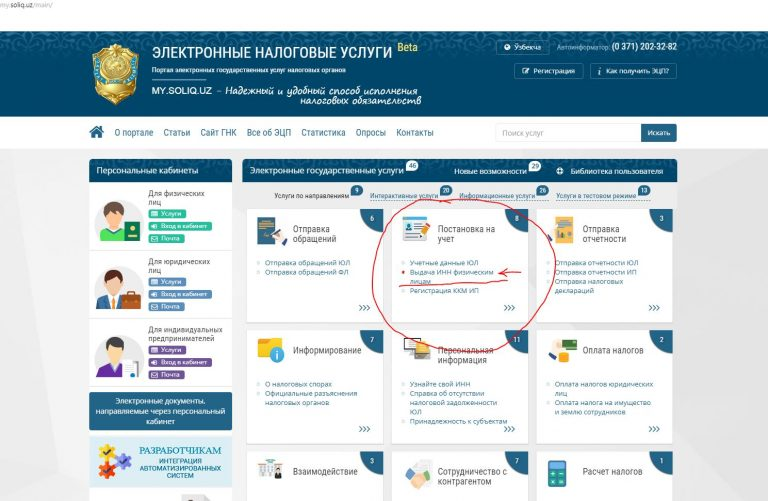Open the Взаимодействие category icon
The width and height of the screenshot is (768, 501).
point(270,469)
